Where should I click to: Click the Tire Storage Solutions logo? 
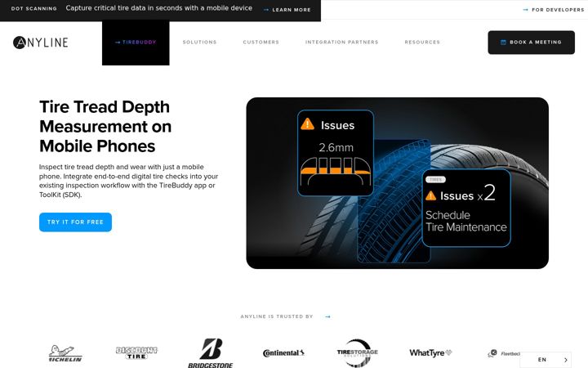pos(358,352)
